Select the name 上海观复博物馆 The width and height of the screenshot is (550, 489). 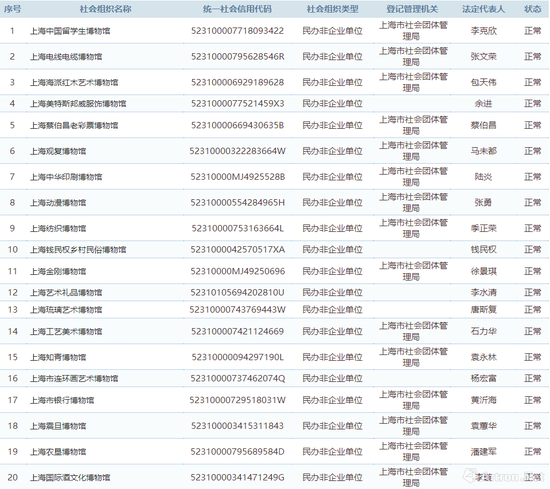point(58,151)
